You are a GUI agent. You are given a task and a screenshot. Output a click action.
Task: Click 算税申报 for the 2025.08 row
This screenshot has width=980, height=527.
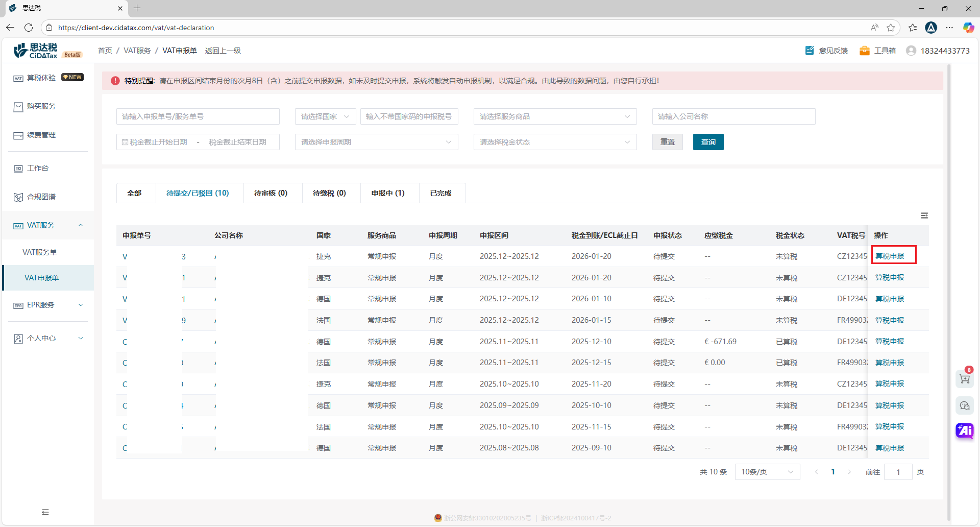(889, 448)
